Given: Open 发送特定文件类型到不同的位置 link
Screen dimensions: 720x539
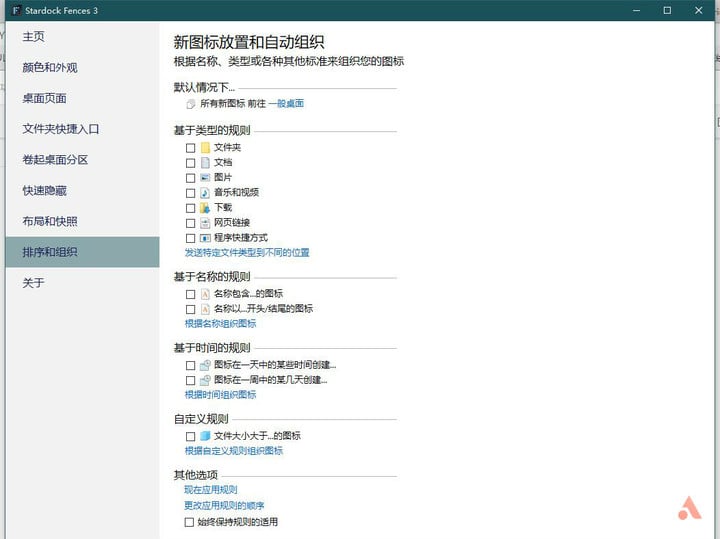Looking at the screenshot, I should click(x=247, y=253).
